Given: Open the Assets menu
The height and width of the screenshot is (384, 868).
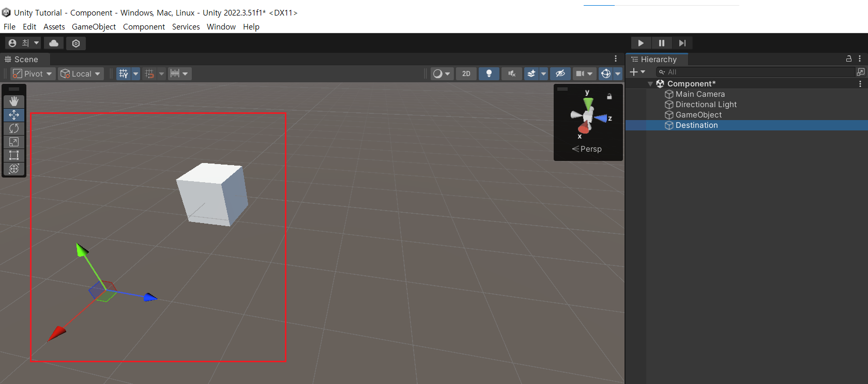Looking at the screenshot, I should [54, 27].
